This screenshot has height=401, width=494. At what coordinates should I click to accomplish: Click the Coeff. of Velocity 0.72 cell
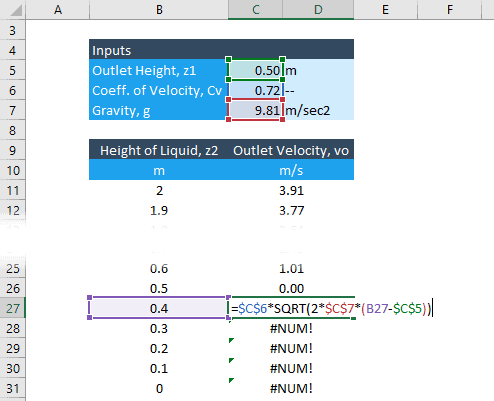pos(255,90)
